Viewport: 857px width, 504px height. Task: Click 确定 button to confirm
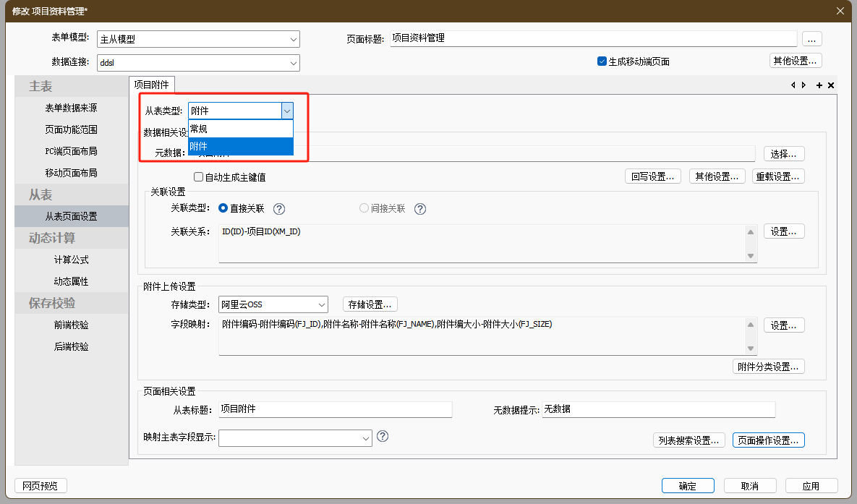(x=688, y=486)
